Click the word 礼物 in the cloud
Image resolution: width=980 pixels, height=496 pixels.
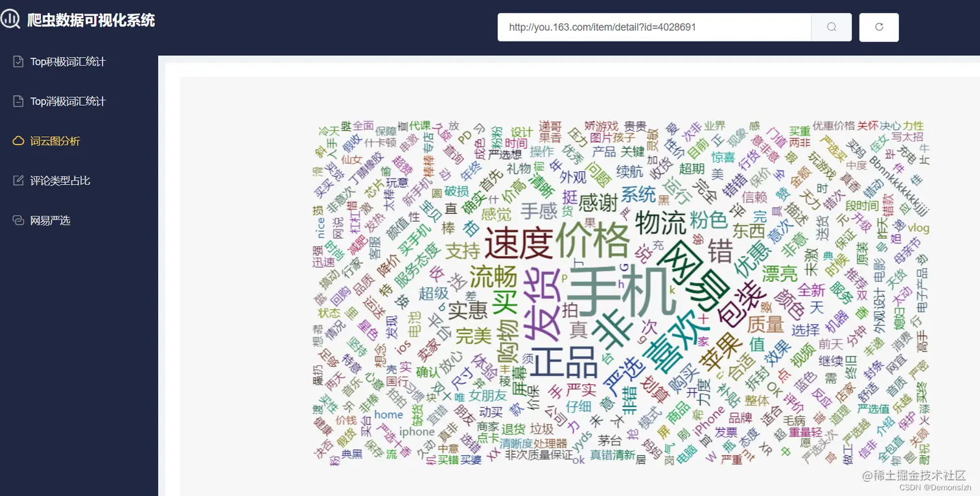(x=519, y=168)
